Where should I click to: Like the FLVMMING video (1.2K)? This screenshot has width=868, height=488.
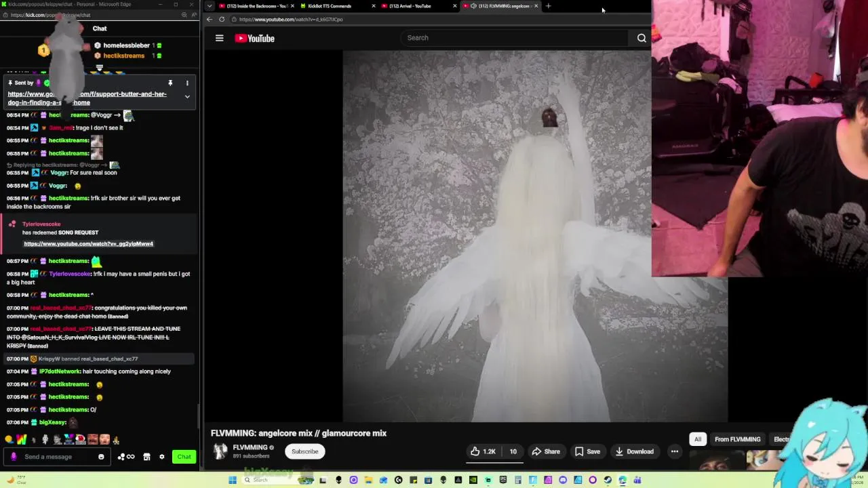(x=483, y=451)
